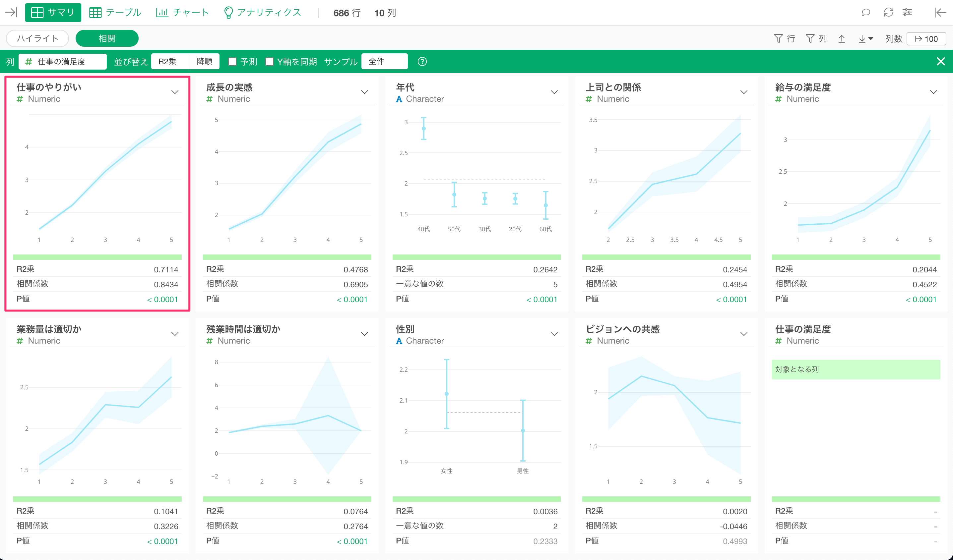Click the upload export arrow icon
This screenshot has height=560, width=953.
tap(842, 38)
